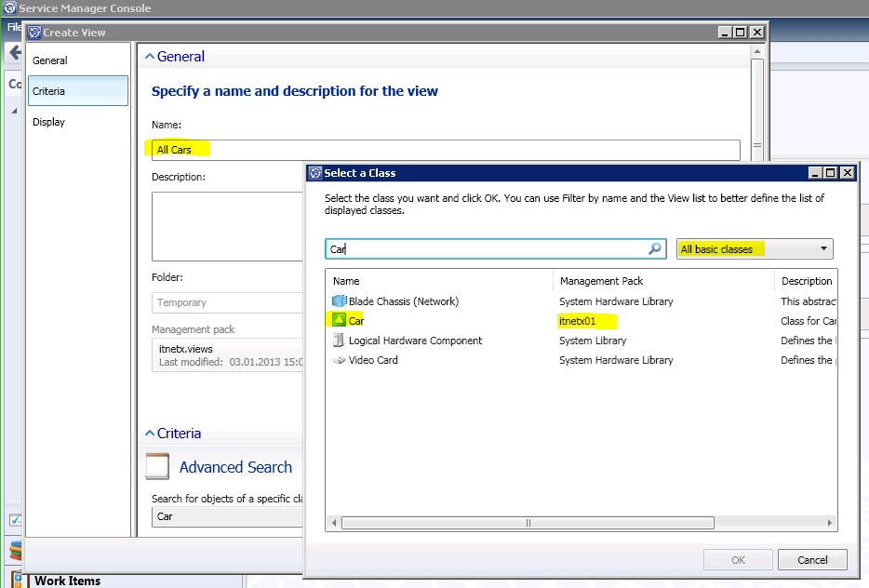Collapse the Criteria section chevron

[x=148, y=434]
